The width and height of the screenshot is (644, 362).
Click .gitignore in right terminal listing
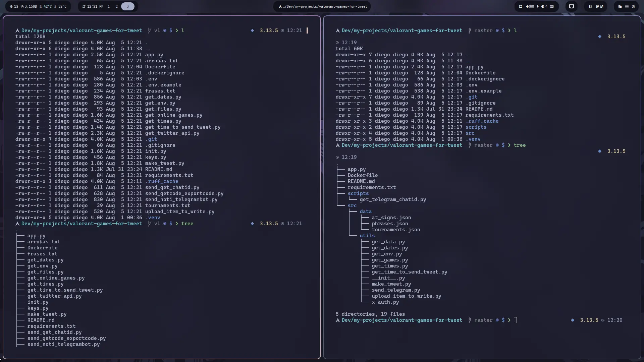tap(481, 103)
